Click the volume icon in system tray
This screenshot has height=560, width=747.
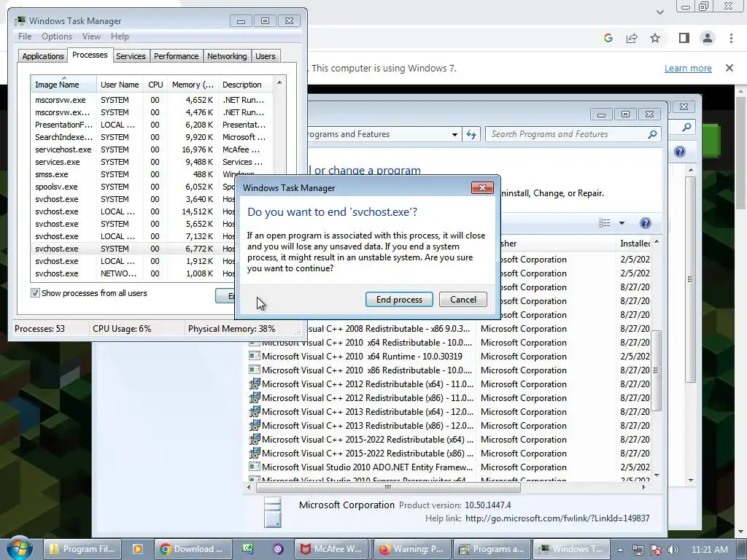[673, 550]
